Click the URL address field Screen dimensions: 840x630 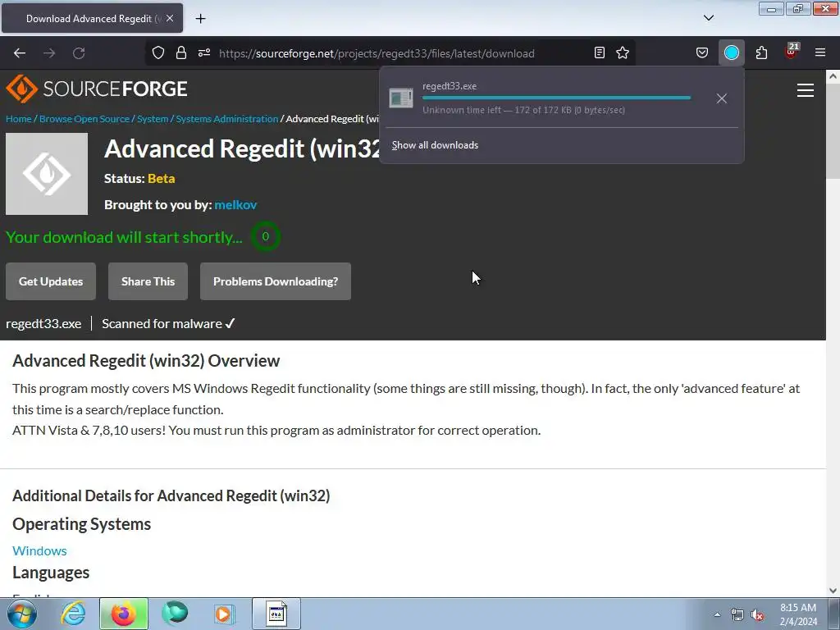pyautogui.click(x=377, y=53)
